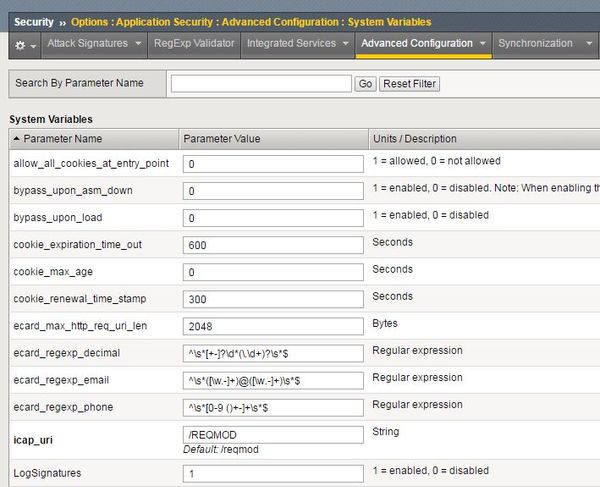The image size is (600, 487).
Task: Open the Integrated Services dropdown arrow
Action: click(x=345, y=44)
